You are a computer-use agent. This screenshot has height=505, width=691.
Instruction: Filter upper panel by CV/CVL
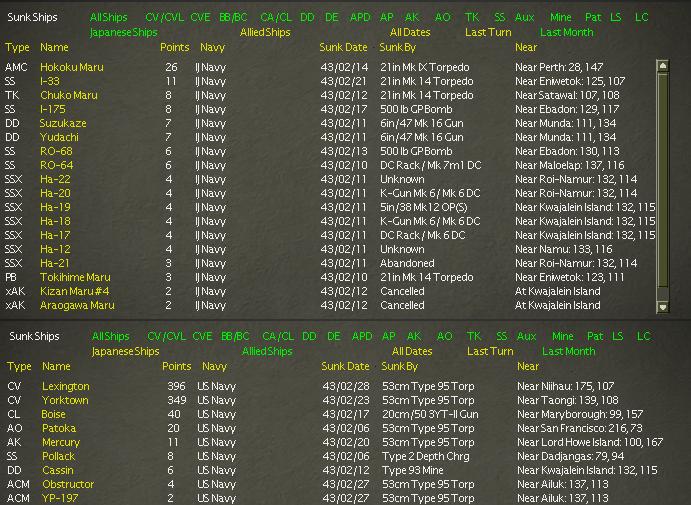point(165,17)
